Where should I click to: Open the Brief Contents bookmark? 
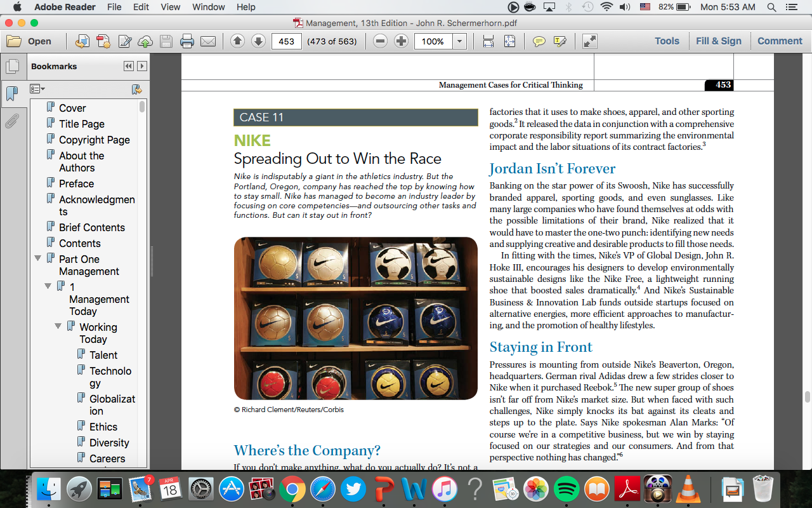[x=92, y=227]
